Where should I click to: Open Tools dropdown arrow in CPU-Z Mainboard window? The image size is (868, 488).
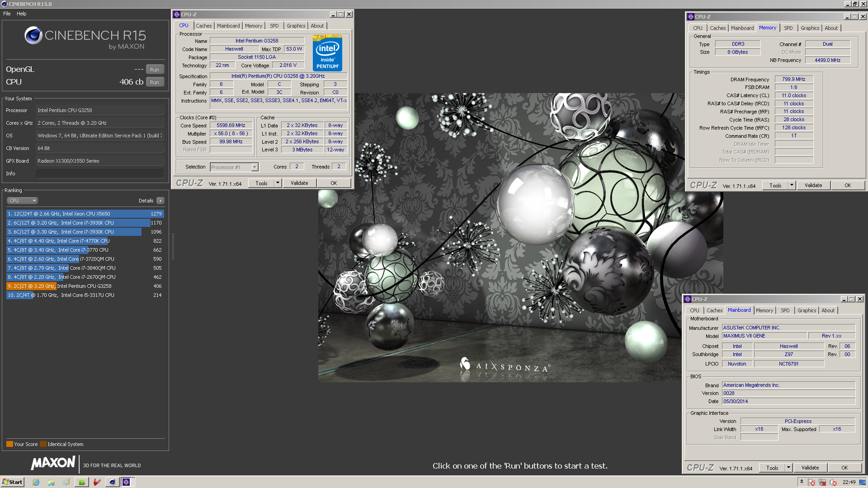tap(788, 468)
